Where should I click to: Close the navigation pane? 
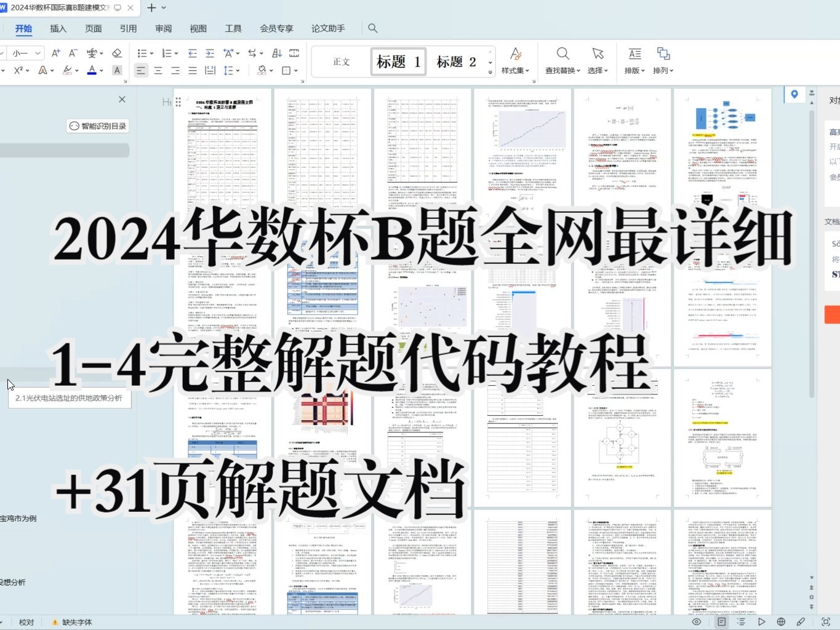[122, 99]
